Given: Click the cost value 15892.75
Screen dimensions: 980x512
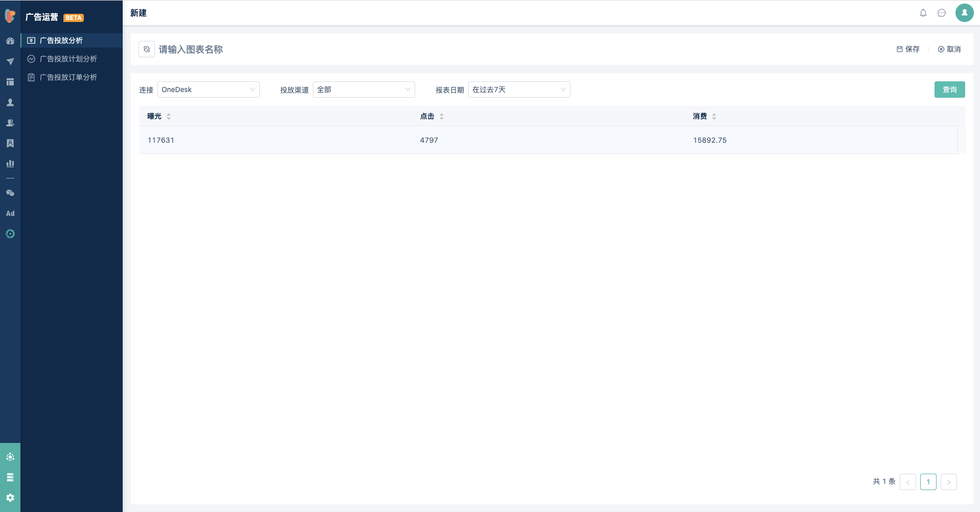Looking at the screenshot, I should [710, 140].
